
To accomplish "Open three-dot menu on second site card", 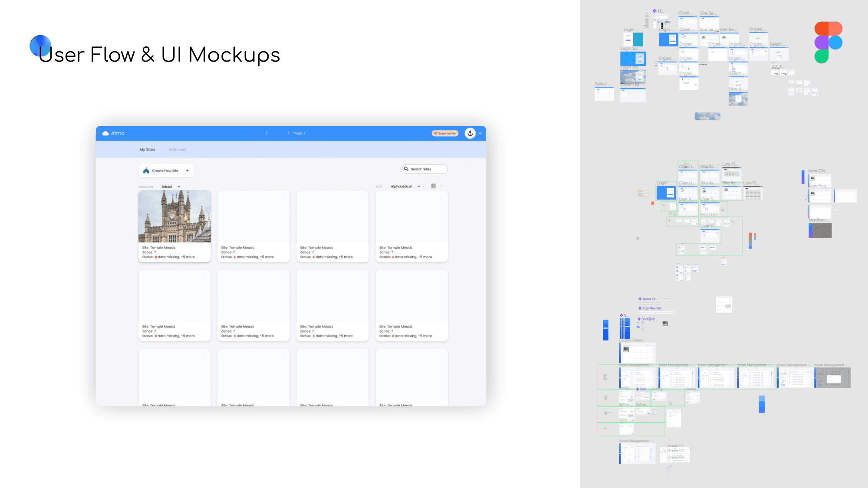I will tap(283, 197).
